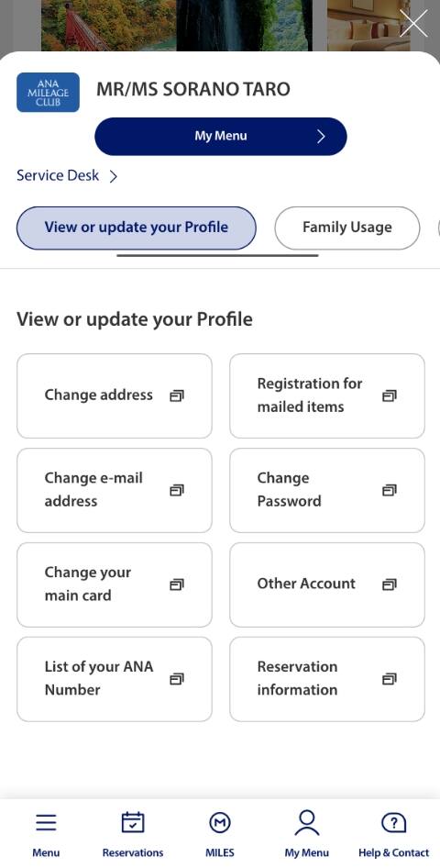Expand the Service Desk chevron
This screenshot has width=440, height=868.
click(x=114, y=176)
